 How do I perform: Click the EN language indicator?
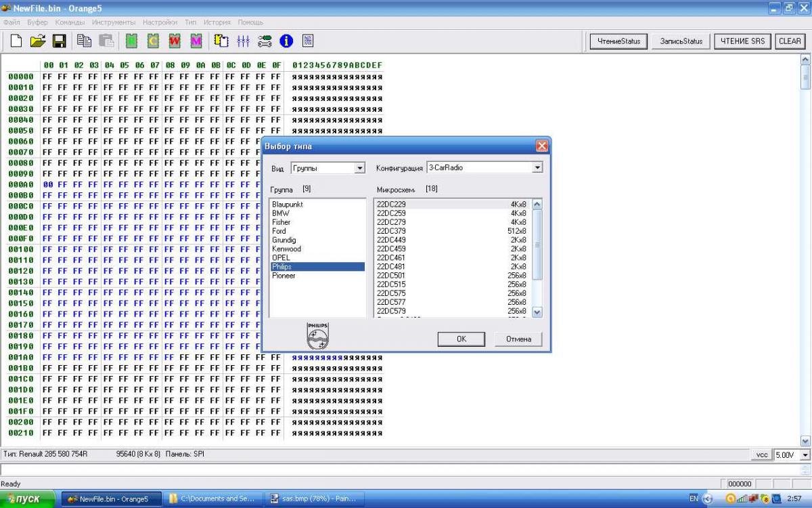click(x=694, y=499)
